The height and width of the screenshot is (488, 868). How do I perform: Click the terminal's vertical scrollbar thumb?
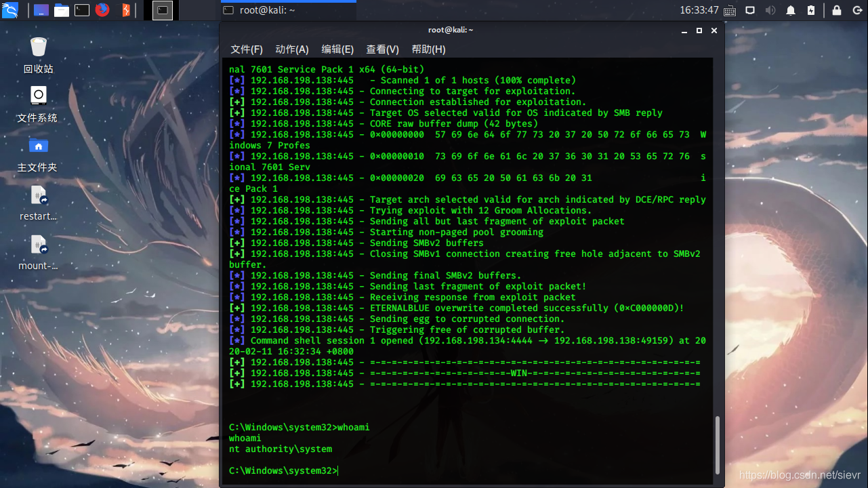pos(718,445)
